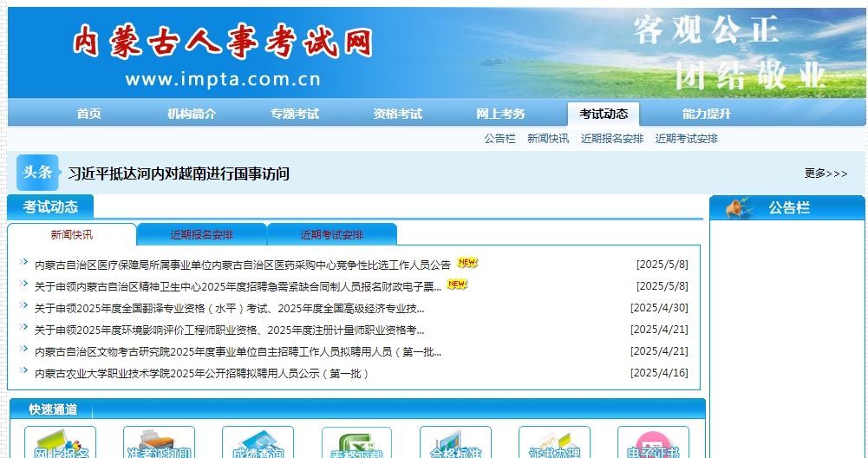Viewport: 868px width, 458px height.
Task: Go to 首页 in the navigation bar
Action: click(x=88, y=114)
